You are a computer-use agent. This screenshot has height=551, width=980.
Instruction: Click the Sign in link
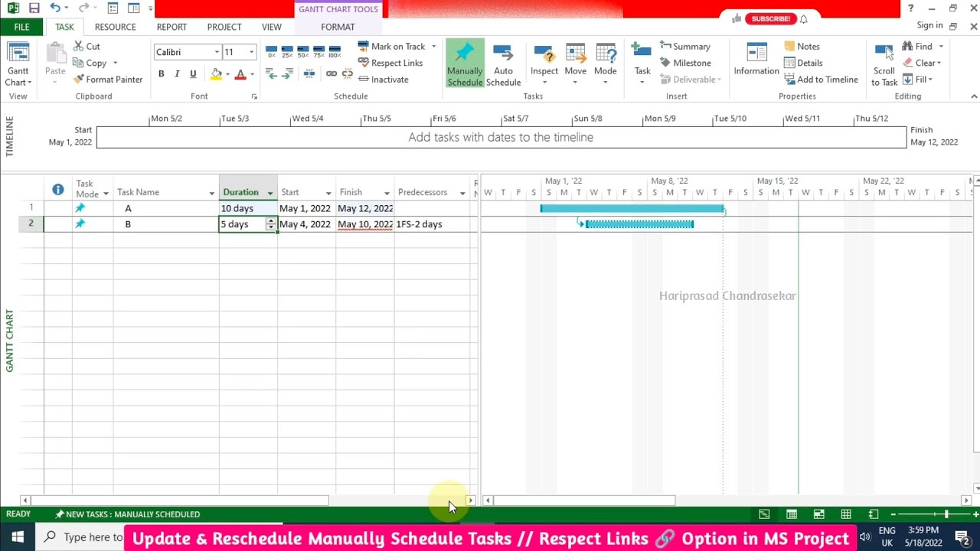coord(929,25)
